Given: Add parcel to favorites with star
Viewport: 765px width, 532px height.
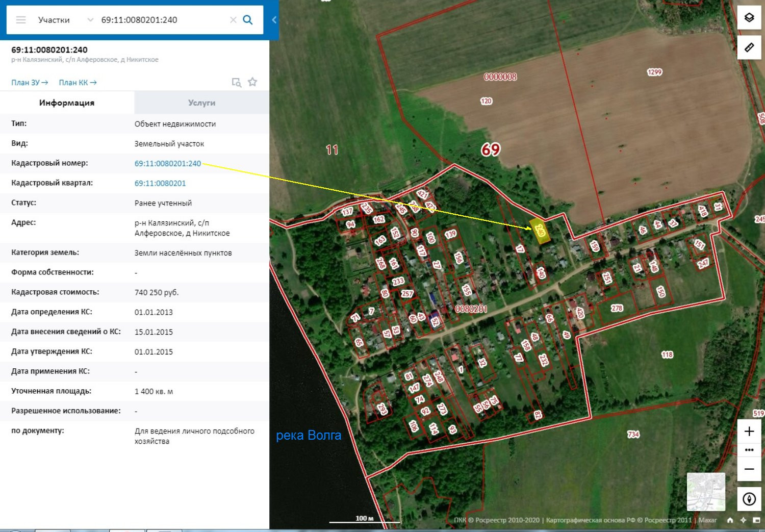Looking at the screenshot, I should pos(252,82).
